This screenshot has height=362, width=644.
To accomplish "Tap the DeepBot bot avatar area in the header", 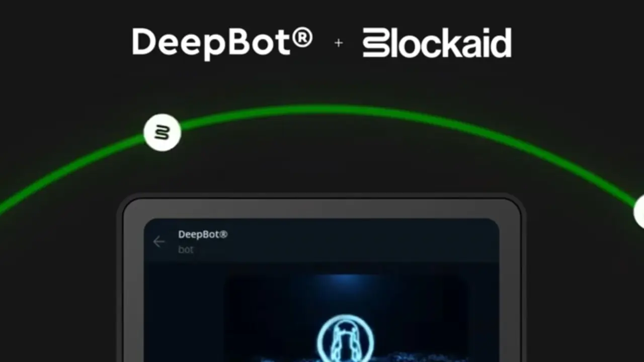I will point(203,241).
